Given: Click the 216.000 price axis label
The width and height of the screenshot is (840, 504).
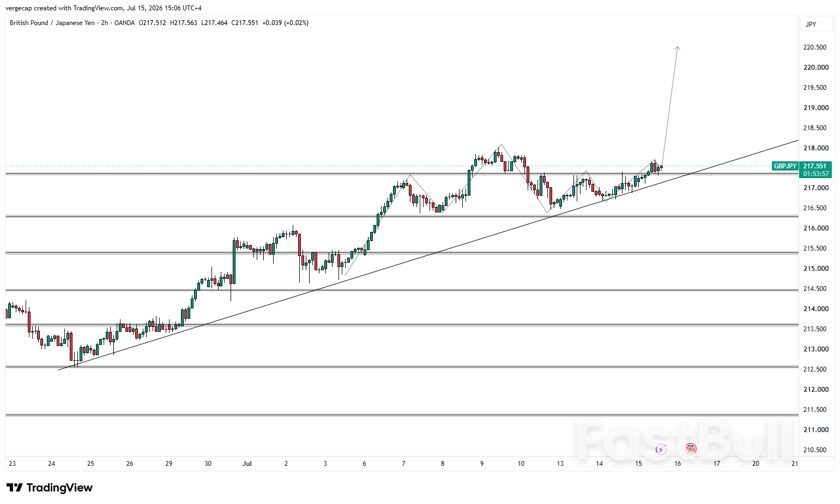Looking at the screenshot, I should point(816,228).
